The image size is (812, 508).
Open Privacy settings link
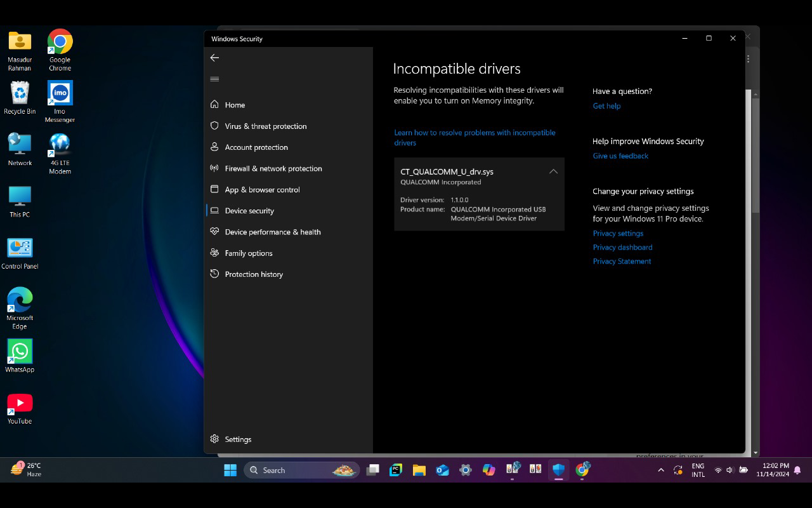point(618,233)
